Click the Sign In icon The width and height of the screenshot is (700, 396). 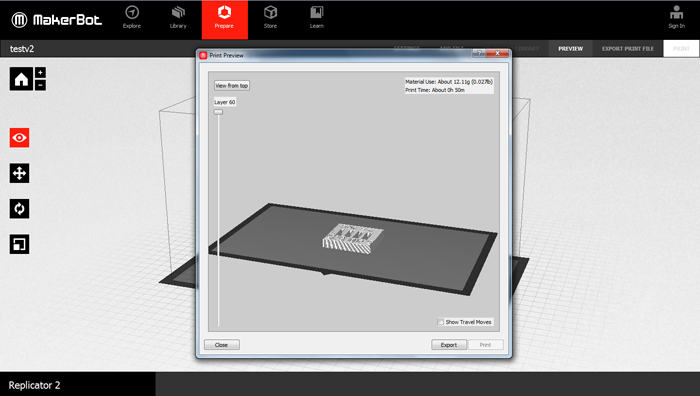(x=676, y=17)
